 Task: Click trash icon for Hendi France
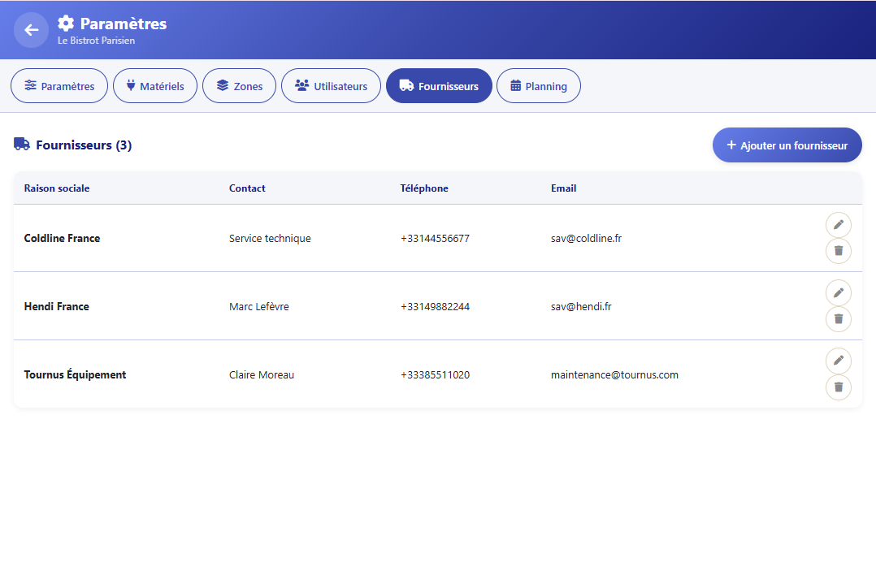click(x=838, y=319)
